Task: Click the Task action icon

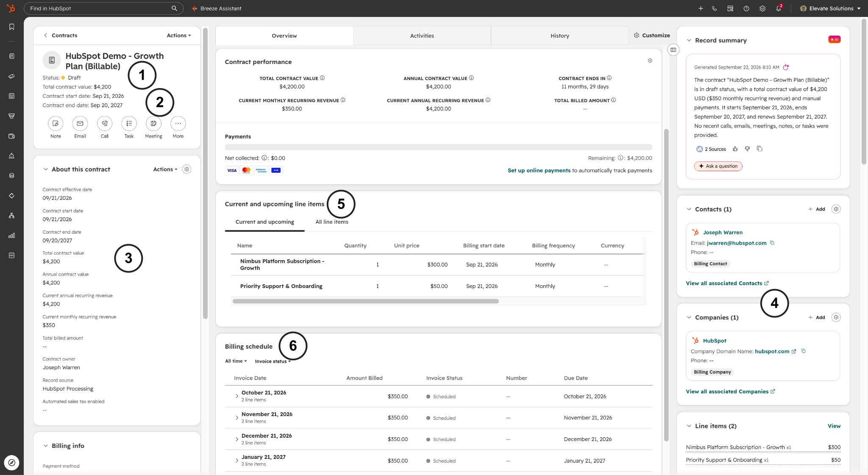Action: click(129, 123)
